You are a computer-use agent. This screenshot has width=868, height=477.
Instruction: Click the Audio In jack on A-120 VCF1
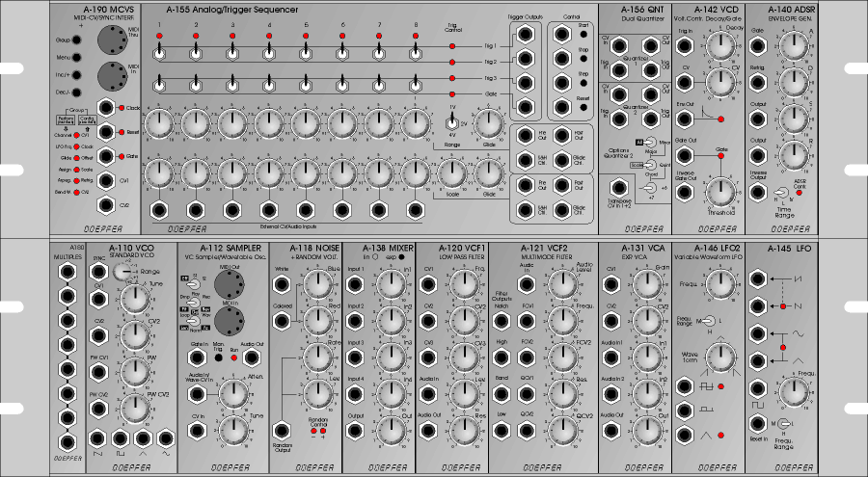[428, 394]
